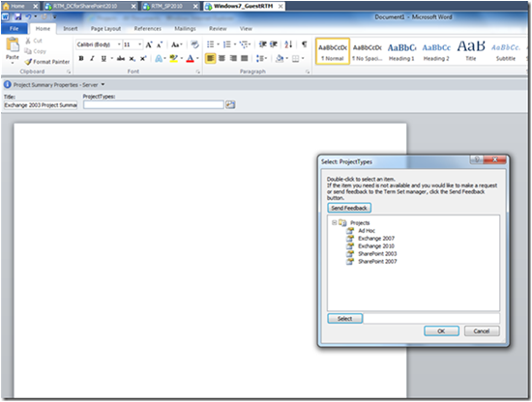Open the Text Effects option
This screenshot has width=532, height=402.
click(159, 59)
